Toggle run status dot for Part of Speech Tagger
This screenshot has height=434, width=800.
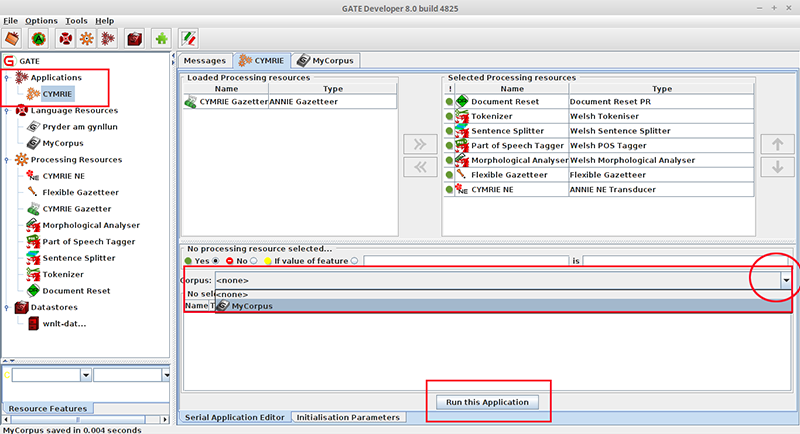coord(449,145)
